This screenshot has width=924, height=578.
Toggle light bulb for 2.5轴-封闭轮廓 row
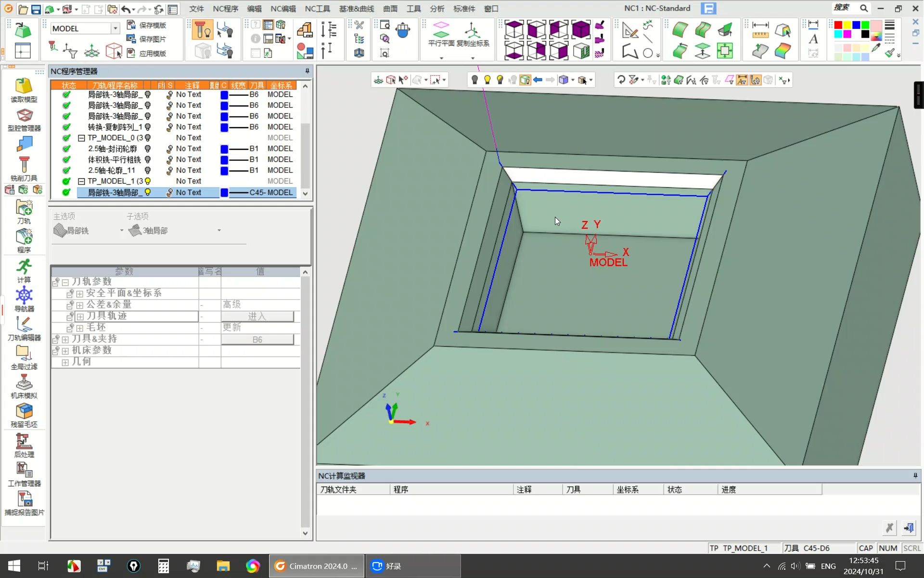pos(148,149)
